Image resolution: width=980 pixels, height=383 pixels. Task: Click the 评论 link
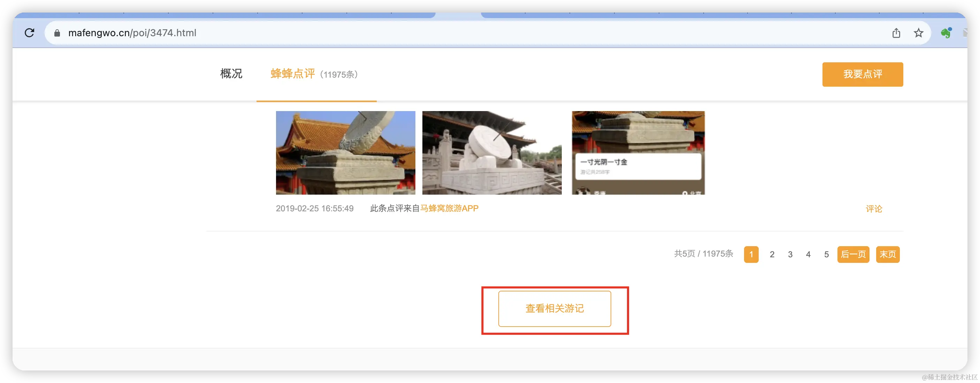874,208
